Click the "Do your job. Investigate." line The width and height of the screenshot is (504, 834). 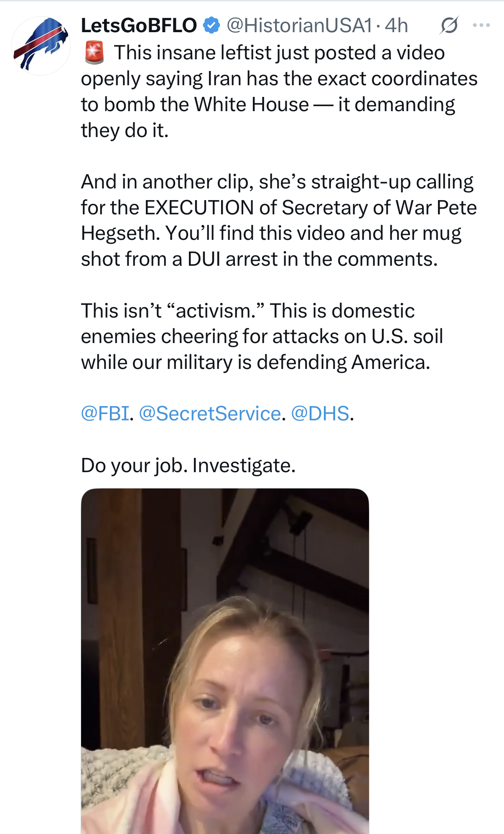[x=188, y=465]
